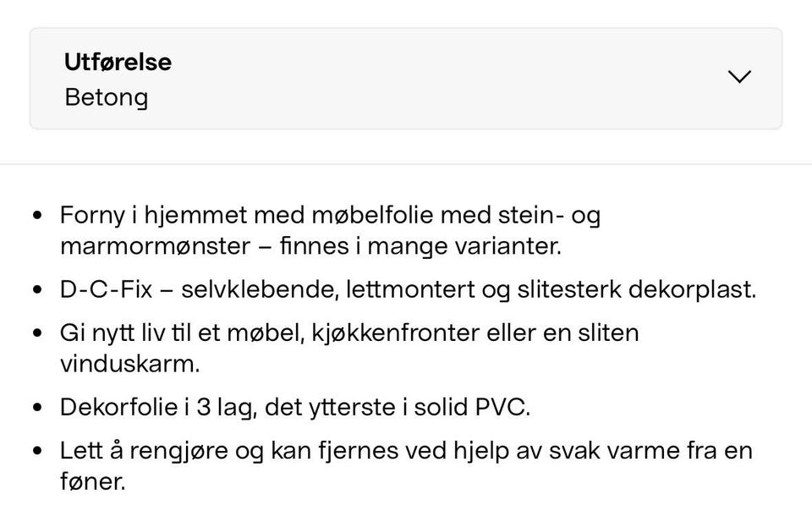This screenshot has height=522, width=812.
Task: Click the bullet beside Forny i hjemmet line
Action: click(x=36, y=216)
